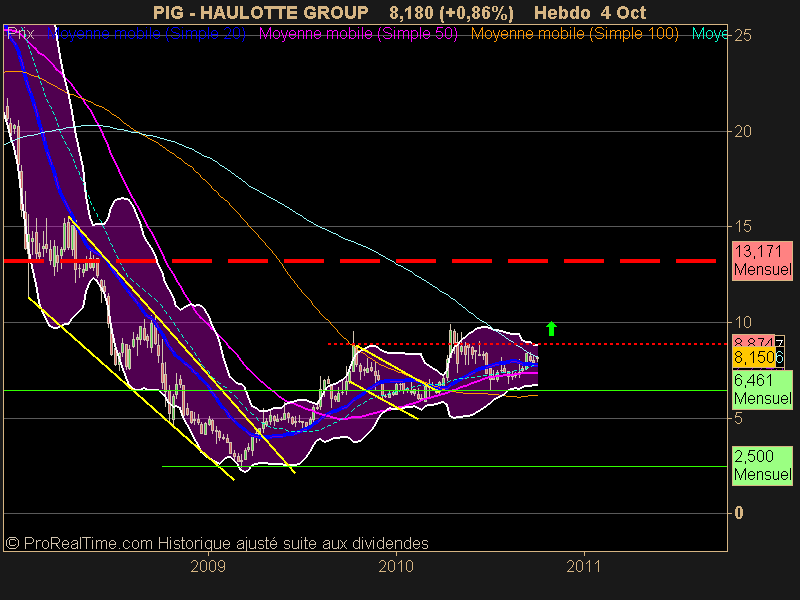Click the red "13,171 Mensuel" resistance label

(x=762, y=260)
